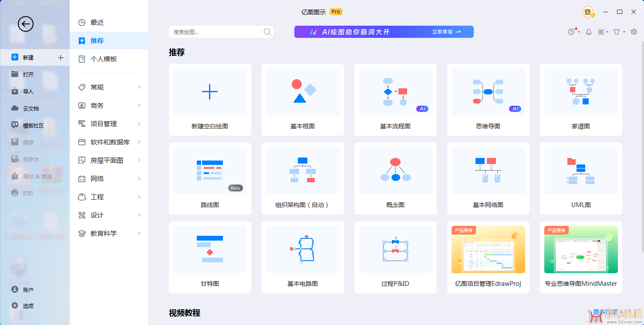Screen dimensions: 644x325
Task: Open the shirt skin theme menu
Action: coord(619,32)
